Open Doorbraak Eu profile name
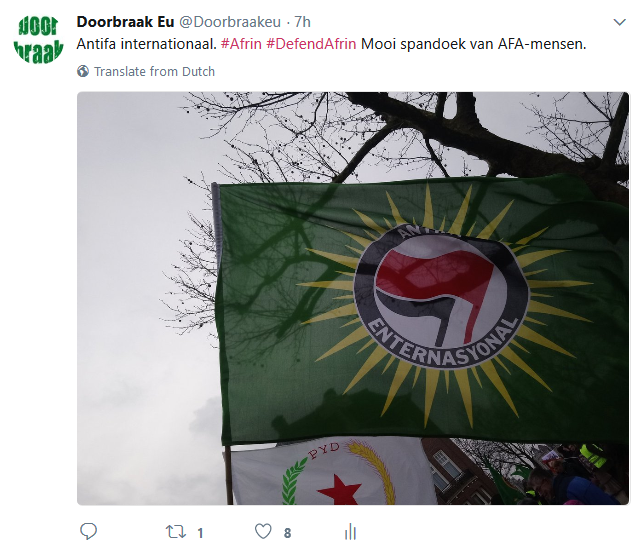 [126, 22]
